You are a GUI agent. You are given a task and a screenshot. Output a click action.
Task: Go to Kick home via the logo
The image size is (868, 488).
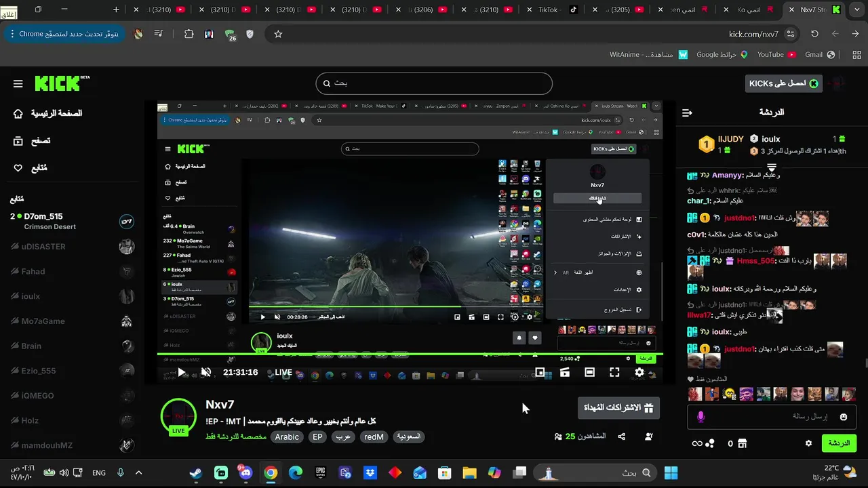[x=62, y=83]
